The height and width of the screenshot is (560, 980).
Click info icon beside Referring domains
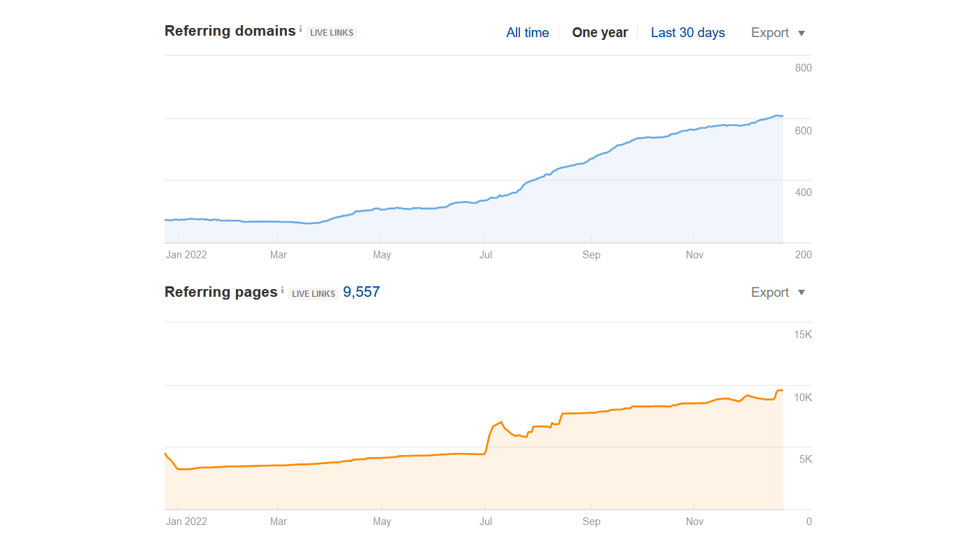click(301, 29)
